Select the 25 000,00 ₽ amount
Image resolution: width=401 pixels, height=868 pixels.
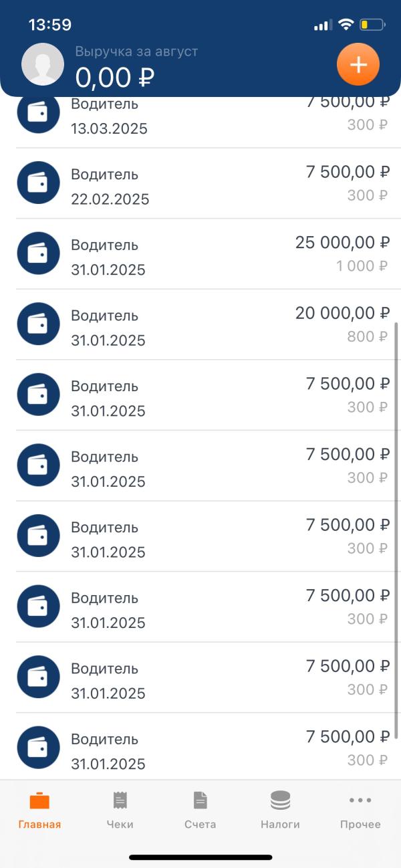point(342,243)
